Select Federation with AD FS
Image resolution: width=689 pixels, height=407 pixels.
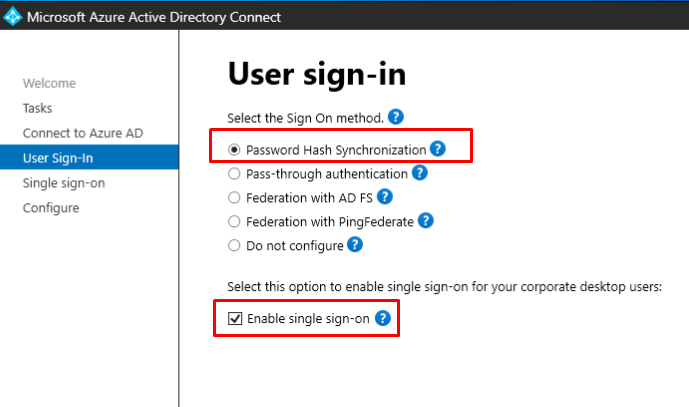pyautogui.click(x=234, y=198)
